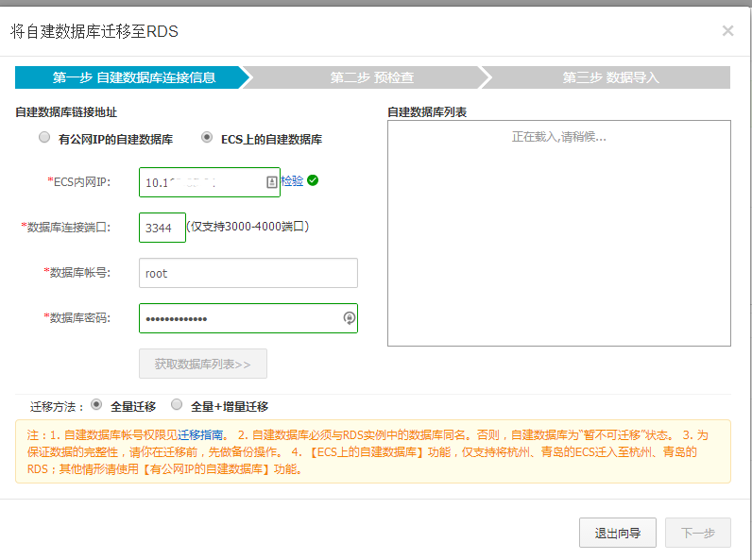This screenshot has width=752, height=560.
Task: Go to 第一步 自建数据库连接信息 step
Action: tap(128, 77)
